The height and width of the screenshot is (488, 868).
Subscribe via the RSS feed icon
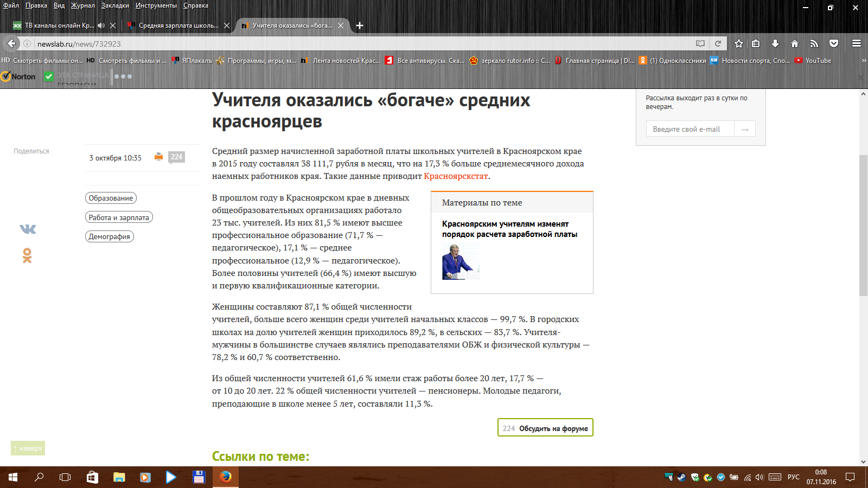[x=814, y=43]
